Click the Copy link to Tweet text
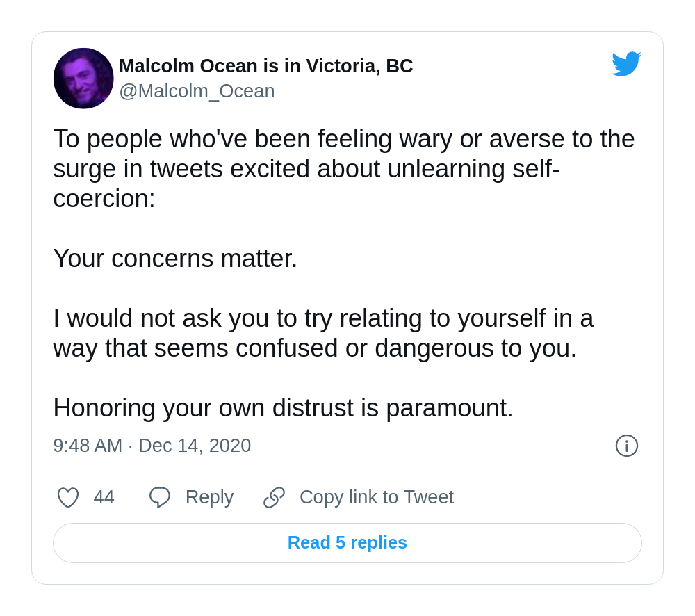The height and width of the screenshot is (616, 695). 377,497
